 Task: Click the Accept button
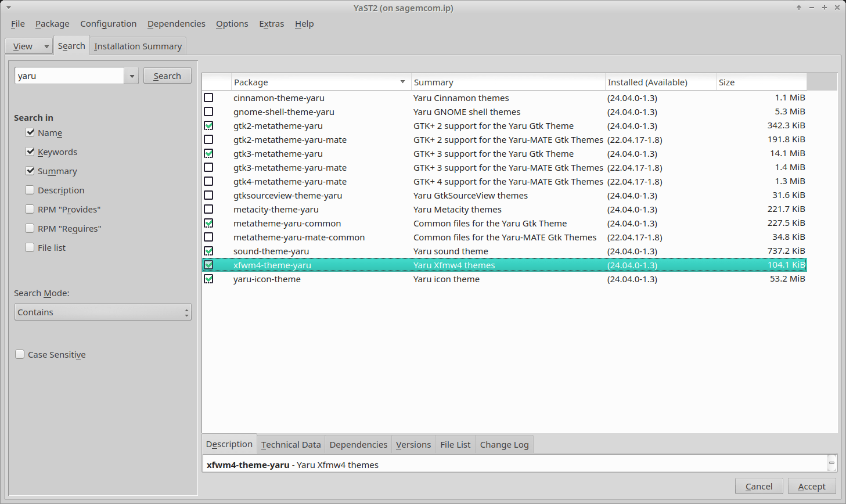[x=811, y=487]
